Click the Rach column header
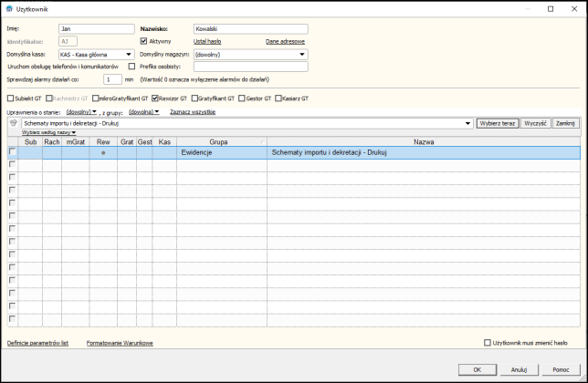 [x=52, y=142]
